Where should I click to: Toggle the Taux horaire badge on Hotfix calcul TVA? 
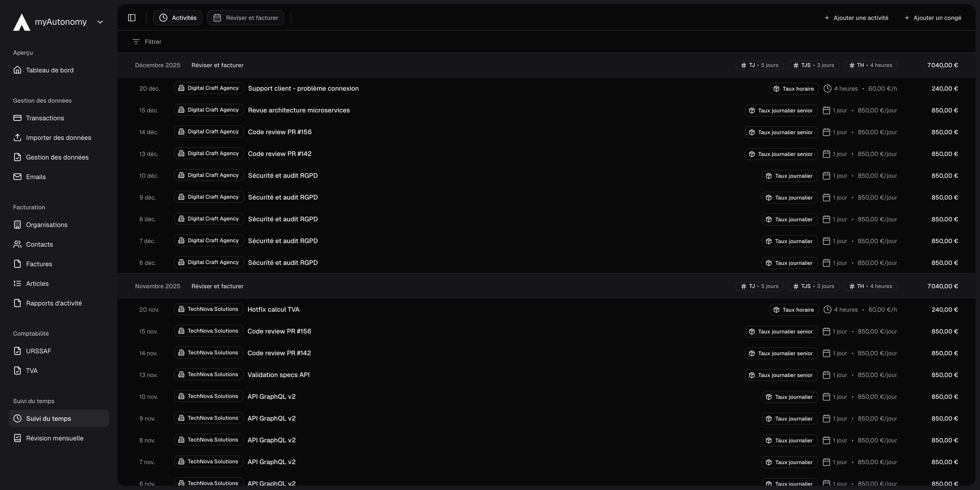tap(794, 309)
